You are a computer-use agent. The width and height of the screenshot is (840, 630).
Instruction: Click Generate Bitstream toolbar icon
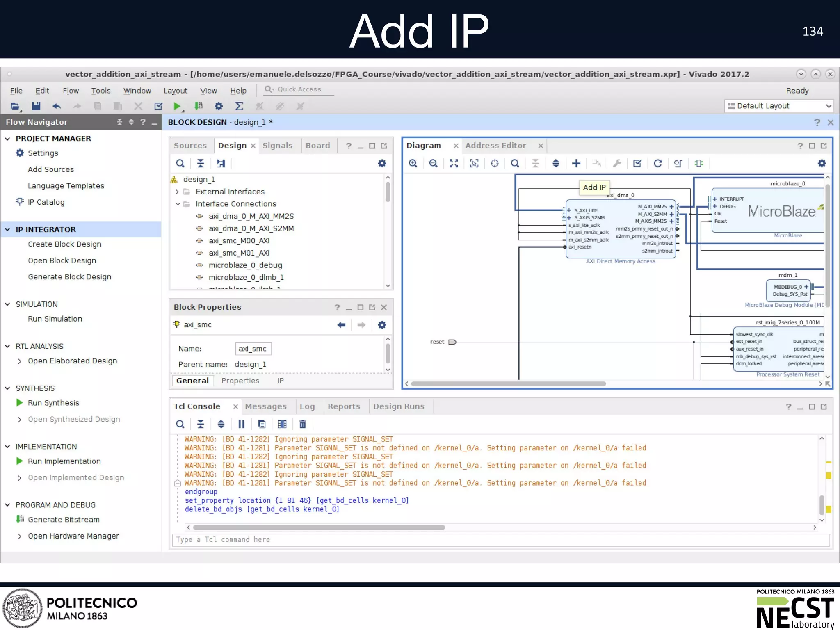[199, 106]
